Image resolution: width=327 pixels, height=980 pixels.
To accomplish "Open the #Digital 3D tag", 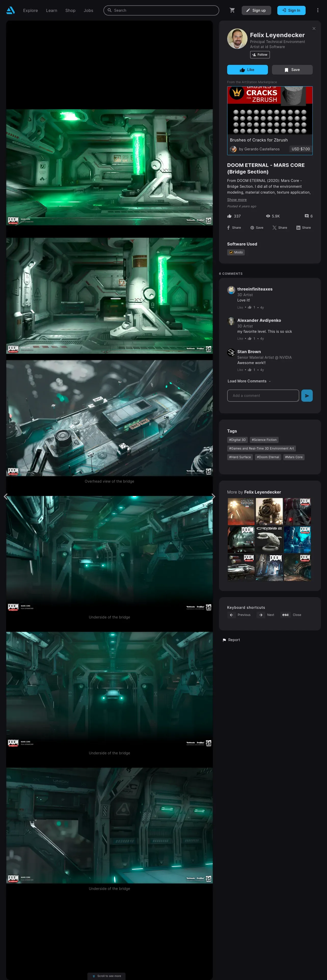I will click(237, 440).
